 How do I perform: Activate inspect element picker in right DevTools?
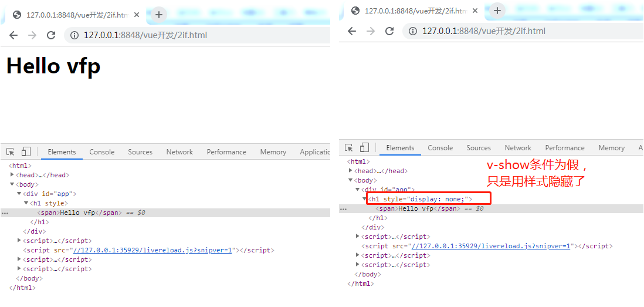349,147
